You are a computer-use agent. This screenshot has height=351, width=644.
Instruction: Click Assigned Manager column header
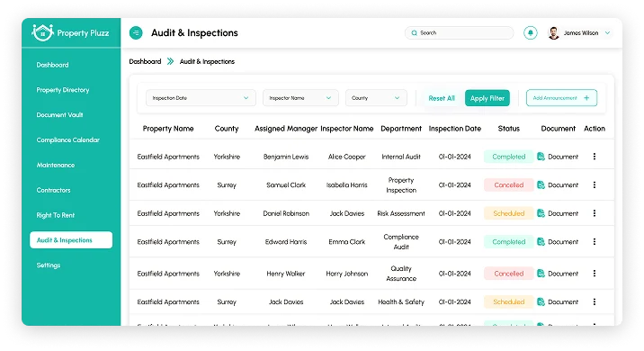286,129
